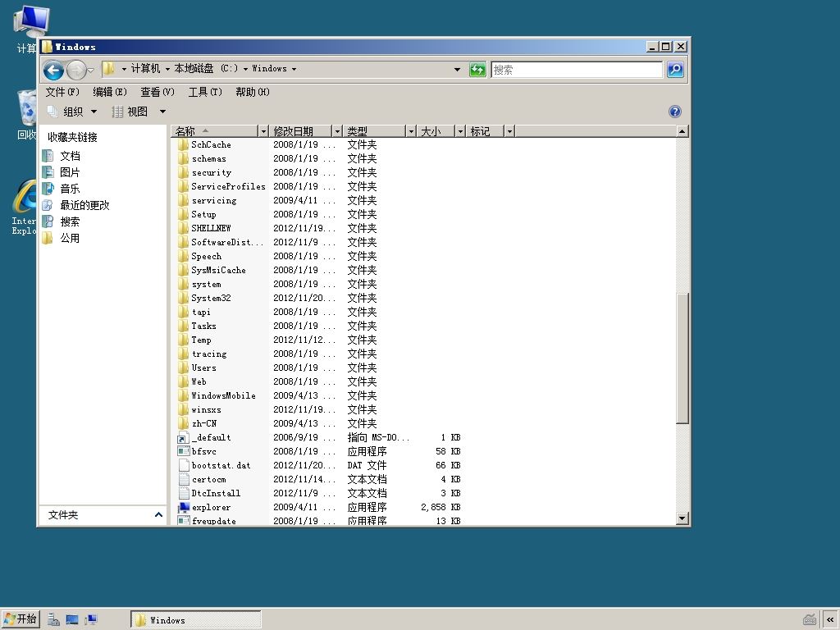Select the SysMsiCache folder name
840x630 pixels.
(218, 270)
